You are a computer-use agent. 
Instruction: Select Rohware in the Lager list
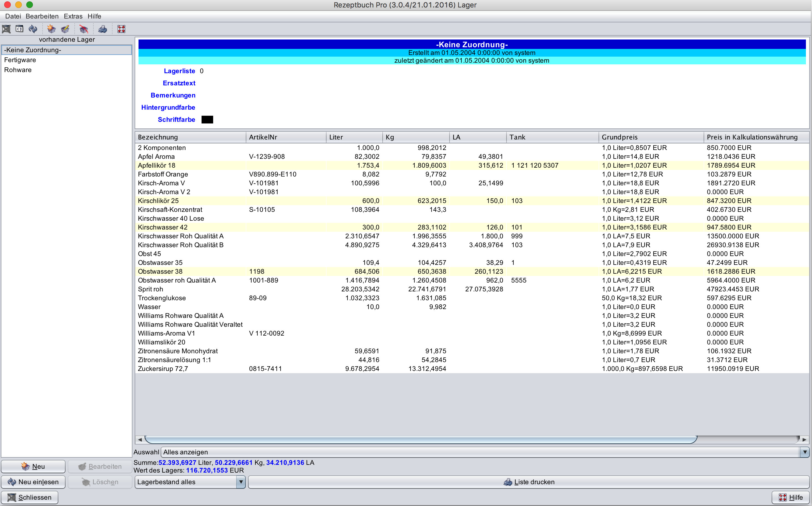click(18, 70)
